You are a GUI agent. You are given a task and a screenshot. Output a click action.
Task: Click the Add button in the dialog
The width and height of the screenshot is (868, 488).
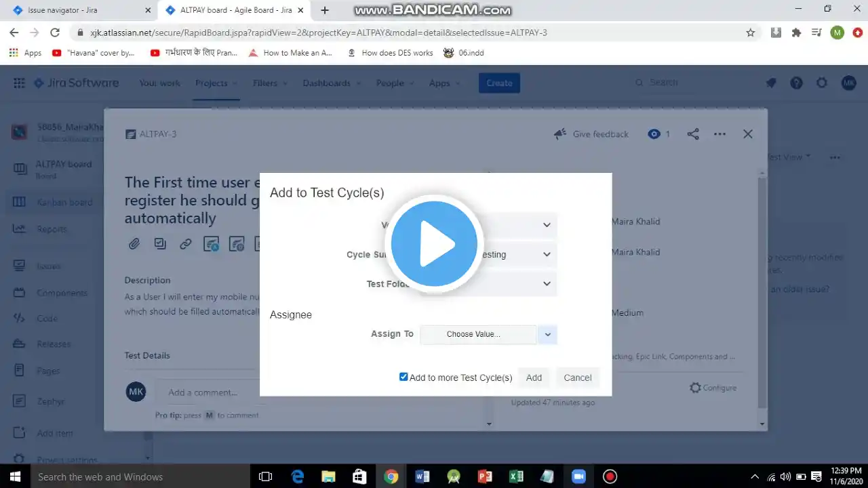tap(534, 378)
